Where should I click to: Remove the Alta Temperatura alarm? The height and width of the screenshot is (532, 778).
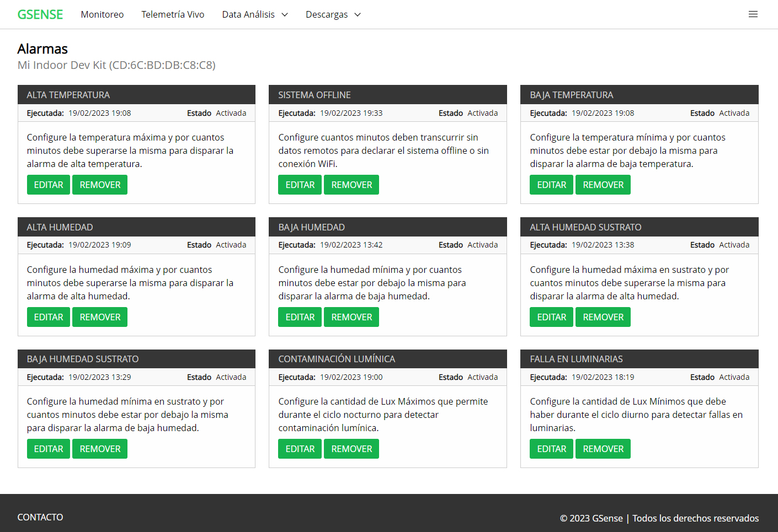(x=100, y=185)
